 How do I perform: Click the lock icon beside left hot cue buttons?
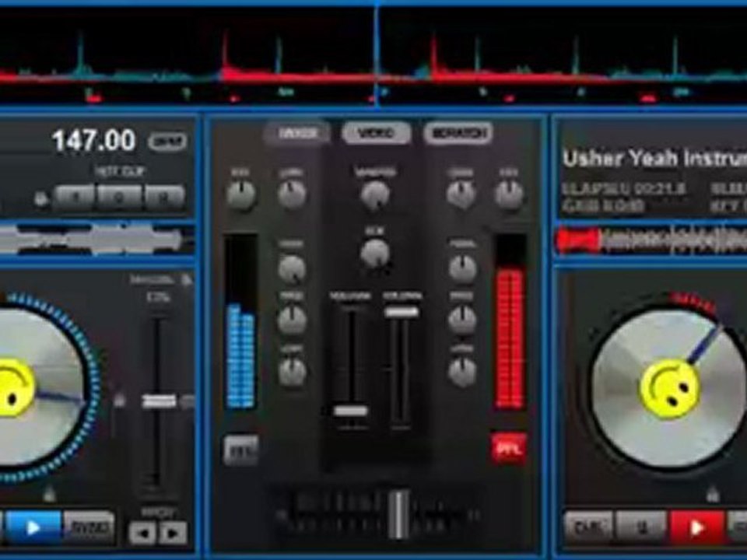click(x=41, y=199)
